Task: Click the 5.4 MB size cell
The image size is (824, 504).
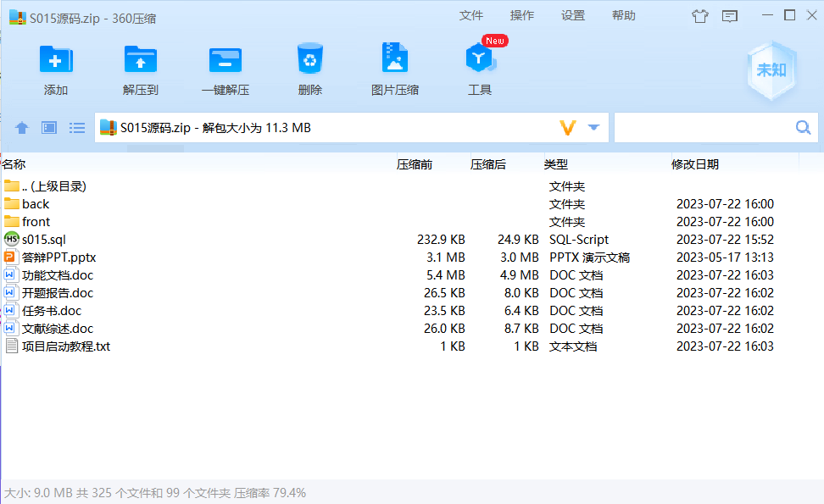Action: click(x=446, y=275)
